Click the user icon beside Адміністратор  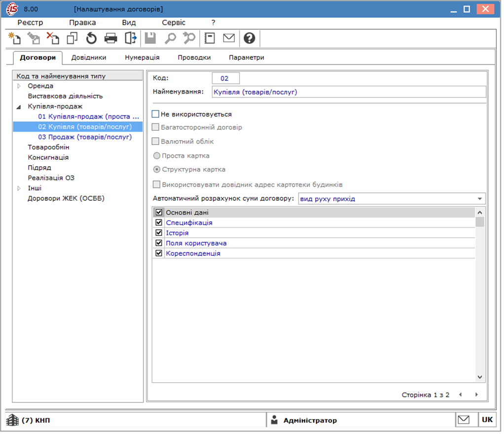[274, 420]
